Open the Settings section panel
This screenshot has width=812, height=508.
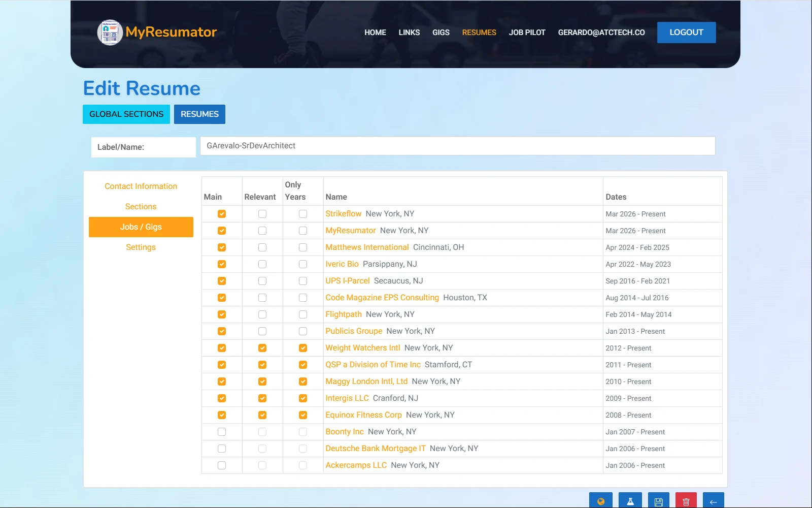141,247
